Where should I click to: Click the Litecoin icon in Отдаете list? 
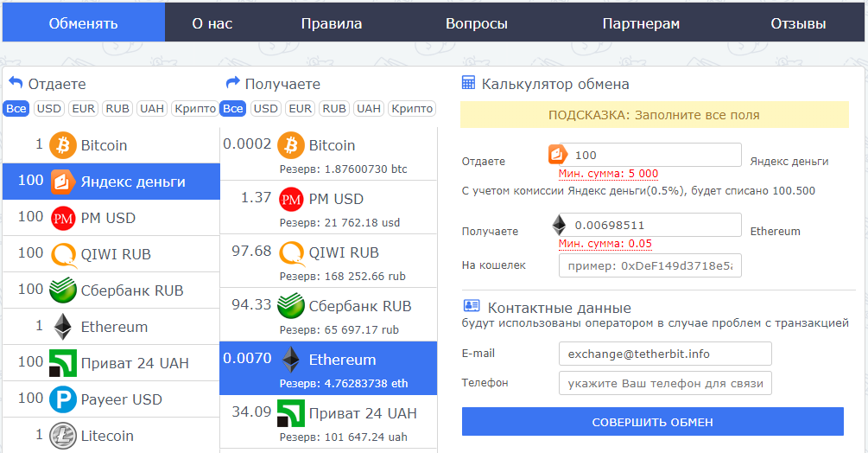point(63,436)
